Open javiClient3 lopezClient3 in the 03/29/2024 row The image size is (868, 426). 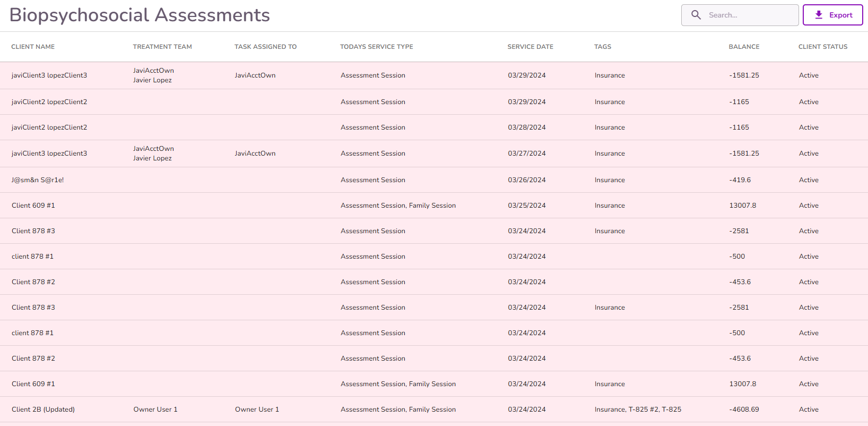click(x=49, y=75)
